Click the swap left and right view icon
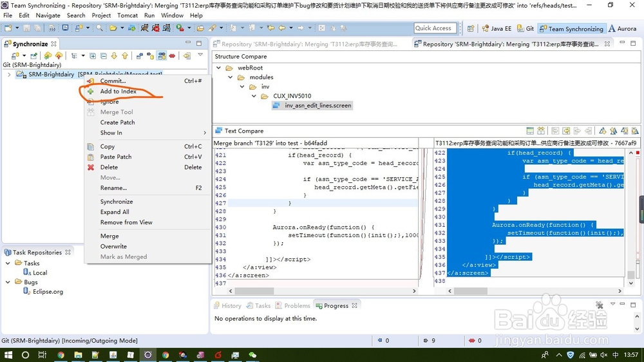The width and height of the screenshot is (644, 362). coord(541,131)
